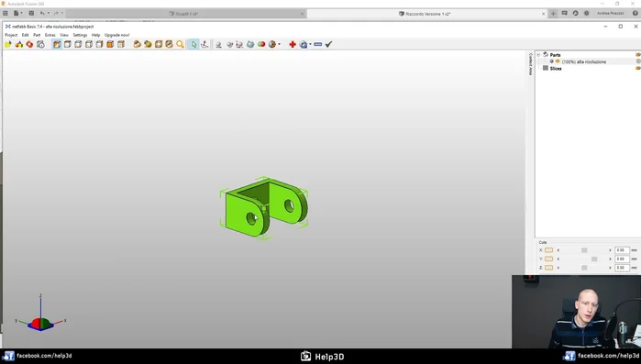Decrease X cut with left arrow
The height and width of the screenshot is (364, 641).
(558, 250)
